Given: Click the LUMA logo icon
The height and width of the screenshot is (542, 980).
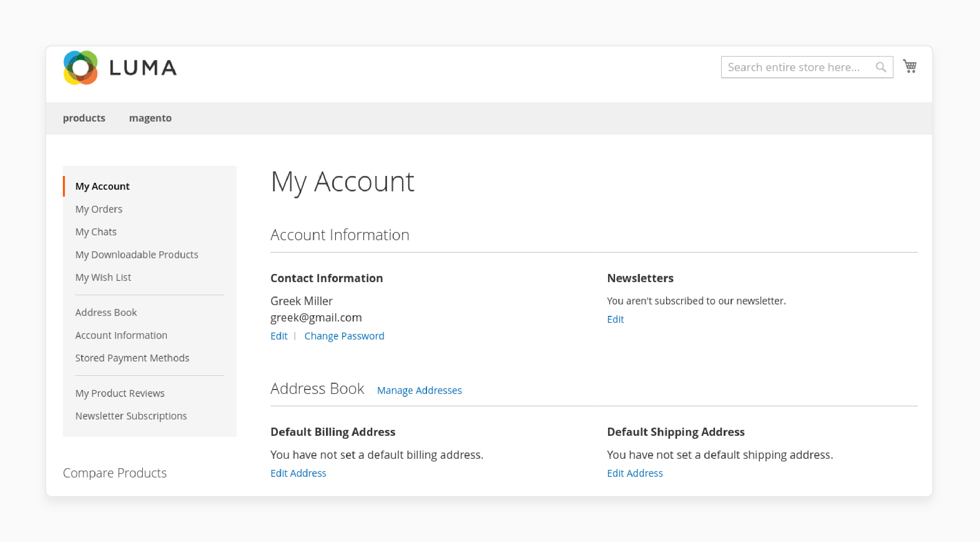Looking at the screenshot, I should click(x=80, y=68).
